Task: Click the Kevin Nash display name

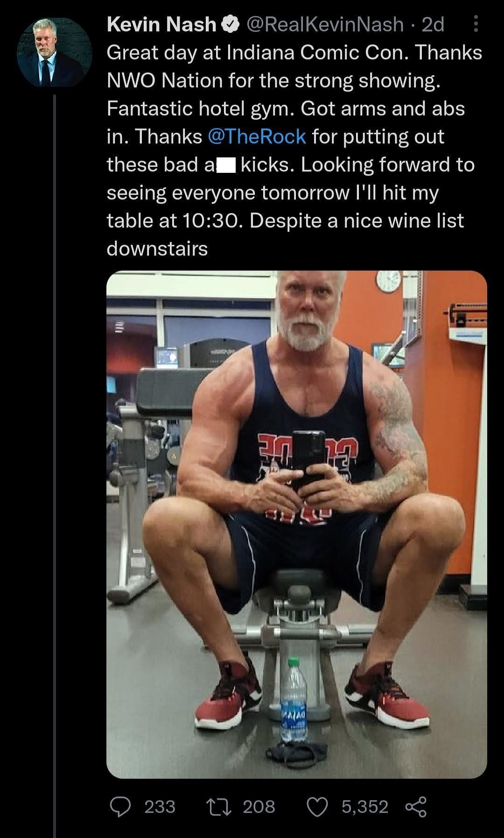Action: 161,24
